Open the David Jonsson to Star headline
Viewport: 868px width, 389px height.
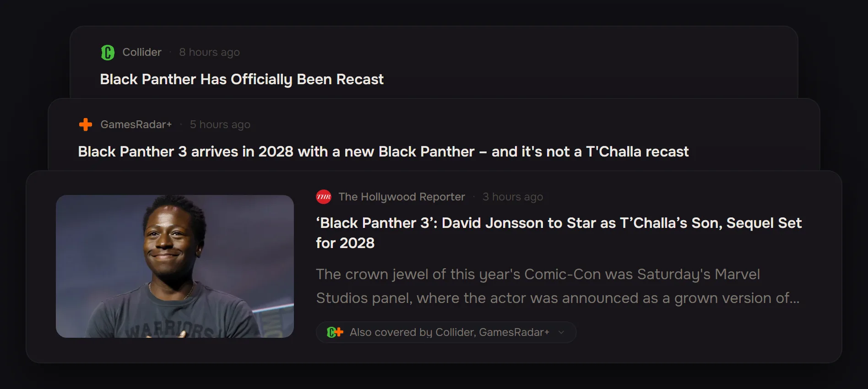(559, 233)
